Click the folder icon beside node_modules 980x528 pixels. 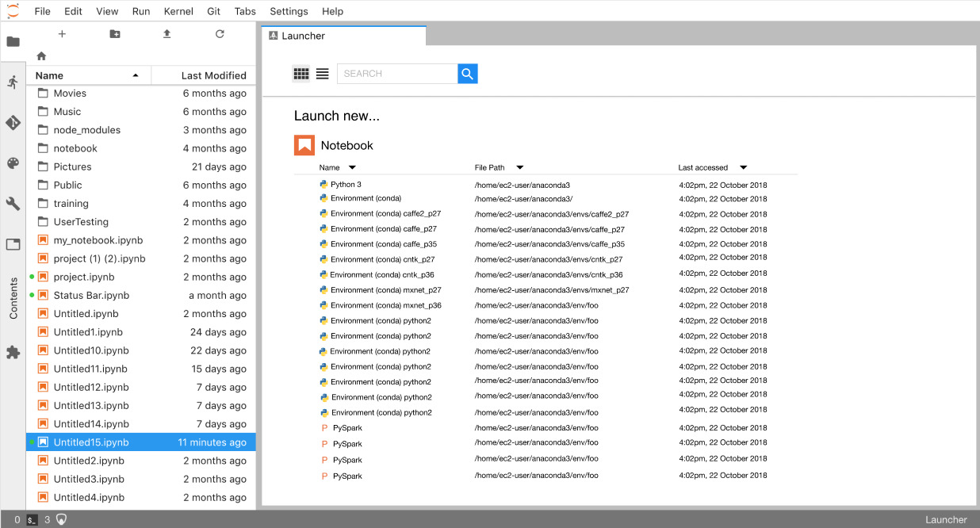(43, 130)
